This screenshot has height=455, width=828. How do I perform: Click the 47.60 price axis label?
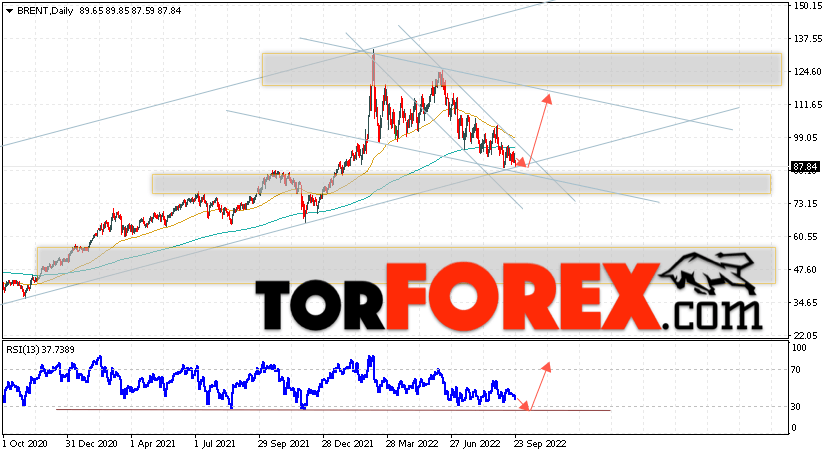806,269
